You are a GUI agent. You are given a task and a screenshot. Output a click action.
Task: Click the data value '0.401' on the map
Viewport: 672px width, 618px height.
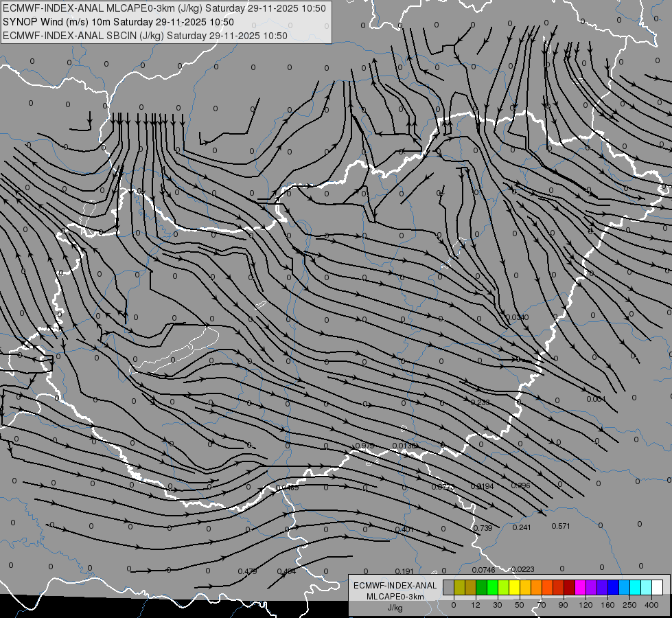[x=404, y=529]
